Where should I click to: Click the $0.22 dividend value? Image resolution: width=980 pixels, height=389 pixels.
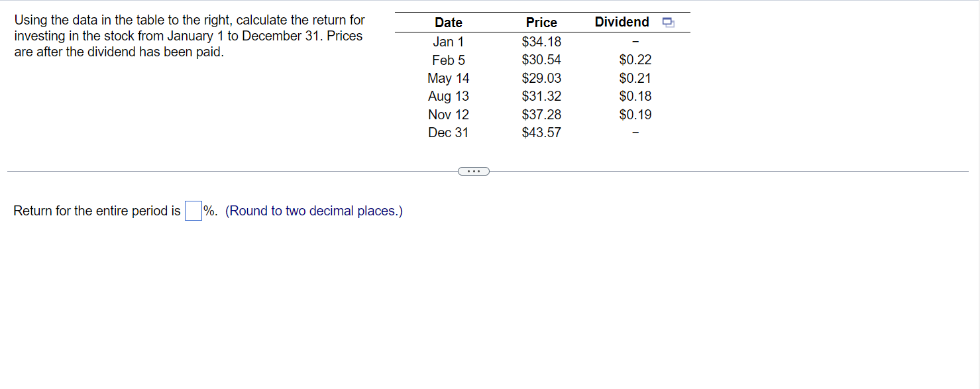635,60
